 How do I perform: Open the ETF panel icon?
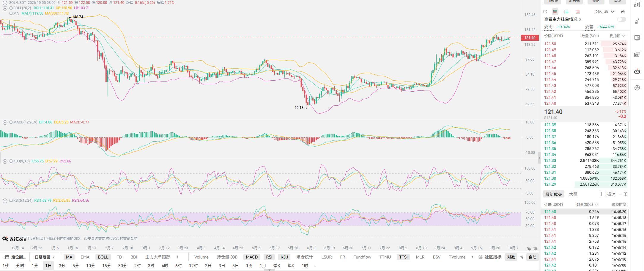(x=637, y=54)
